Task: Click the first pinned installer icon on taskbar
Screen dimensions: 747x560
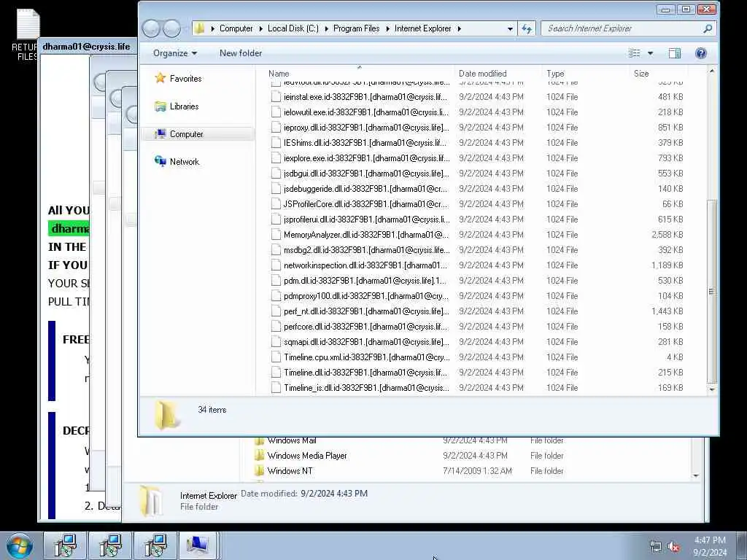Action: (65, 545)
